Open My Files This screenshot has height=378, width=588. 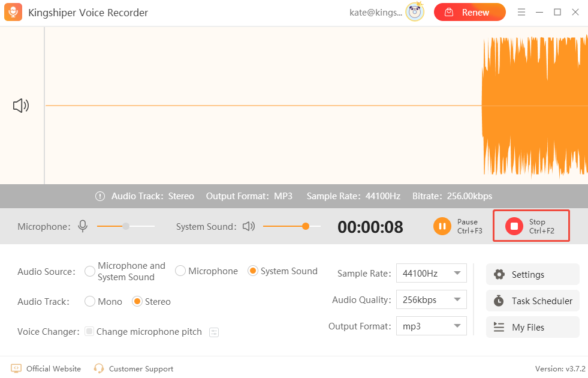click(532, 327)
